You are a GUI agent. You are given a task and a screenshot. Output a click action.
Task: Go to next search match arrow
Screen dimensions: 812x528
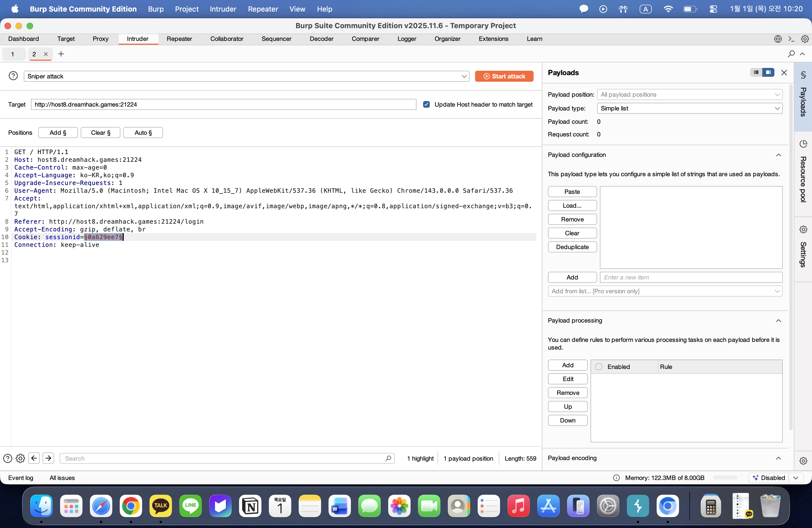point(48,458)
